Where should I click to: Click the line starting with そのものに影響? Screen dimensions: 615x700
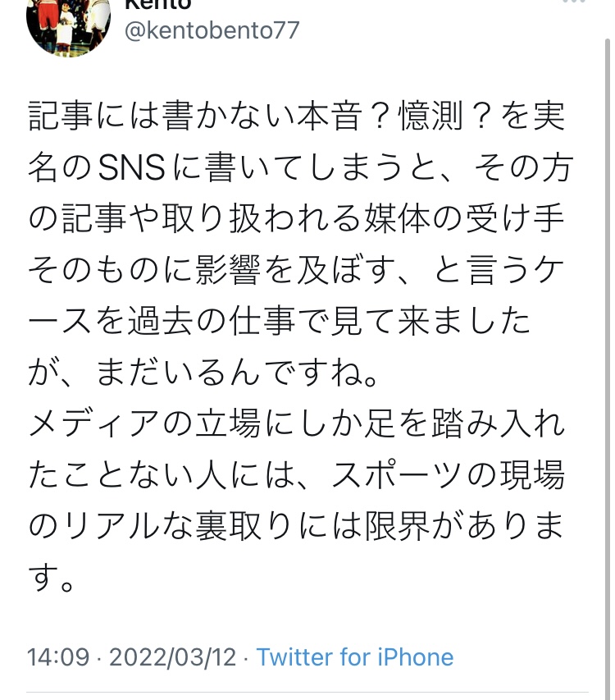(x=297, y=271)
